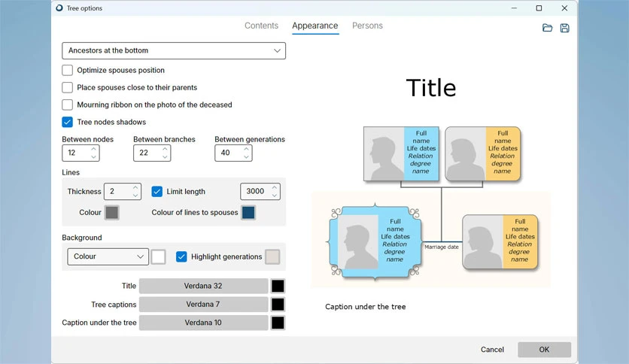Screen dimensions: 629x364
Task: Increase the limit length 3000 value
Action: (x=275, y=187)
